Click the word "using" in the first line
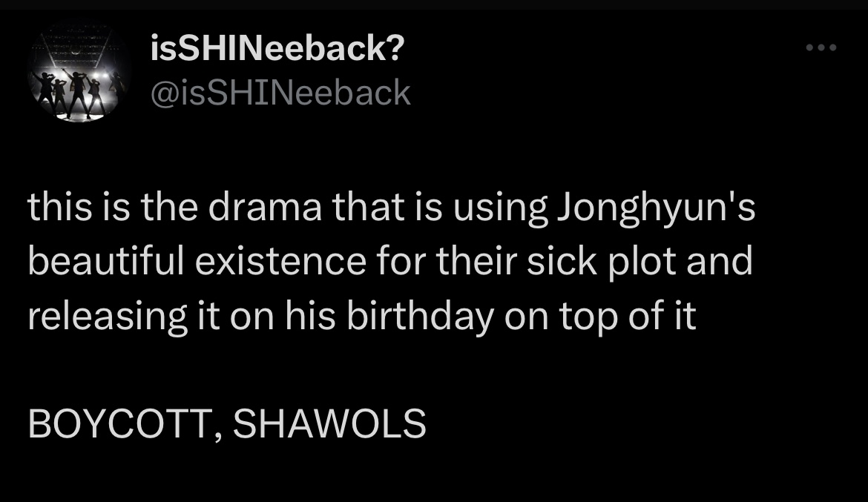Screen dimensions: 868x502 501,208
